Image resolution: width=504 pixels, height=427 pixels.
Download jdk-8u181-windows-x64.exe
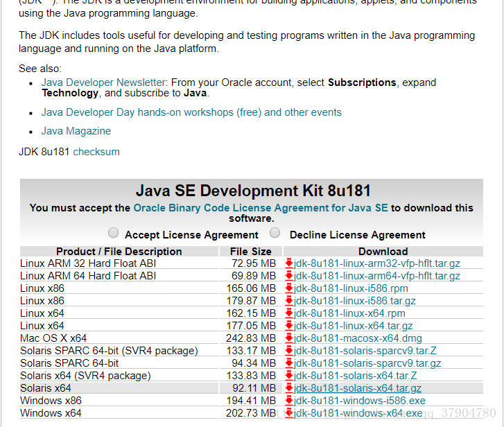(x=358, y=413)
